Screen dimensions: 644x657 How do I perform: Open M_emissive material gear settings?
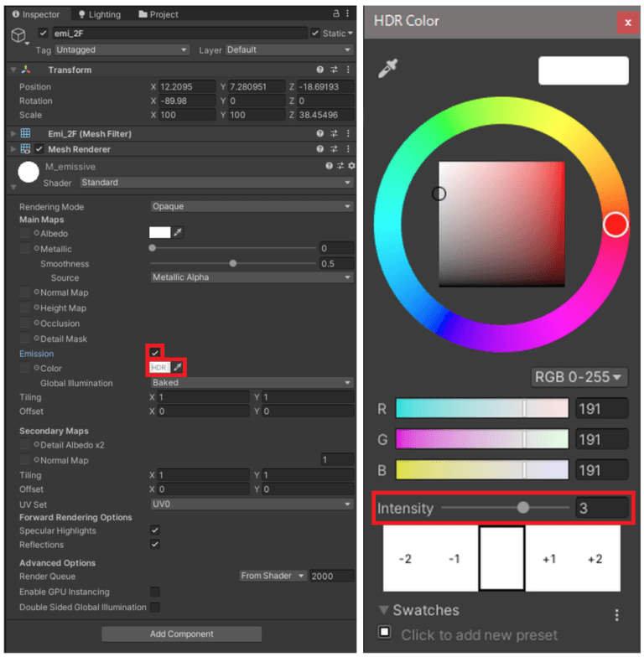pyautogui.click(x=351, y=167)
